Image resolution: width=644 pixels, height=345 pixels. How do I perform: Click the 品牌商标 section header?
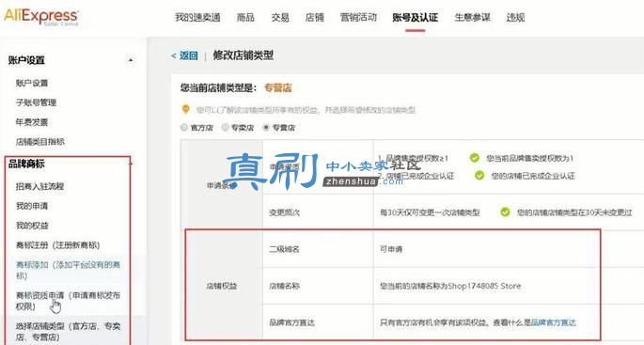(x=26, y=165)
